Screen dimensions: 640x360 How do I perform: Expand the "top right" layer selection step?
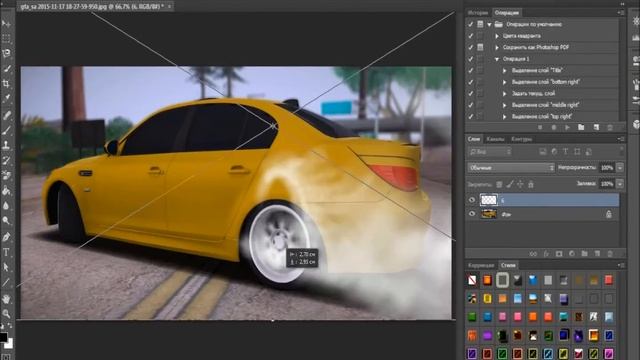coord(505,117)
